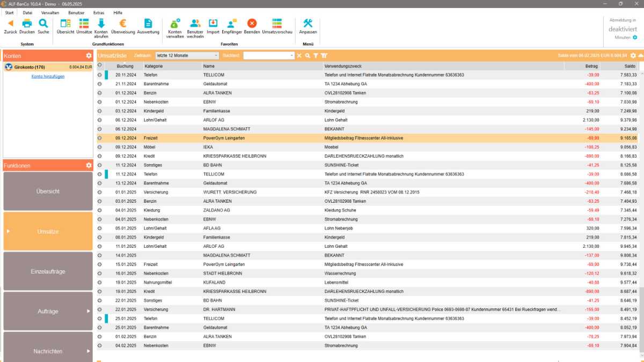Click the Empfänger icon
Viewport: 644px width, 362px height.
(232, 24)
